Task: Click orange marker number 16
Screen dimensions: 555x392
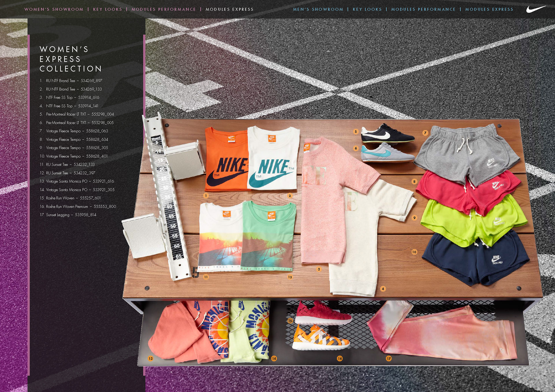Action: [x=340, y=358]
